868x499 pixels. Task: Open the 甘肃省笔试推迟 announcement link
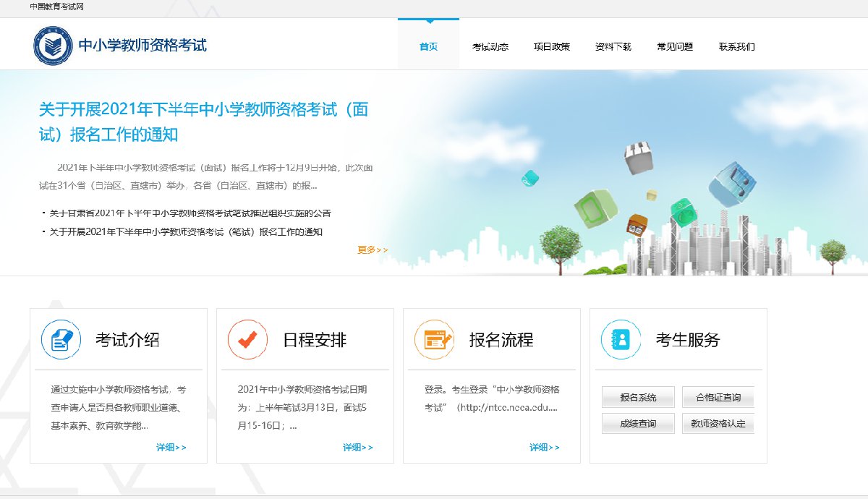coord(190,213)
